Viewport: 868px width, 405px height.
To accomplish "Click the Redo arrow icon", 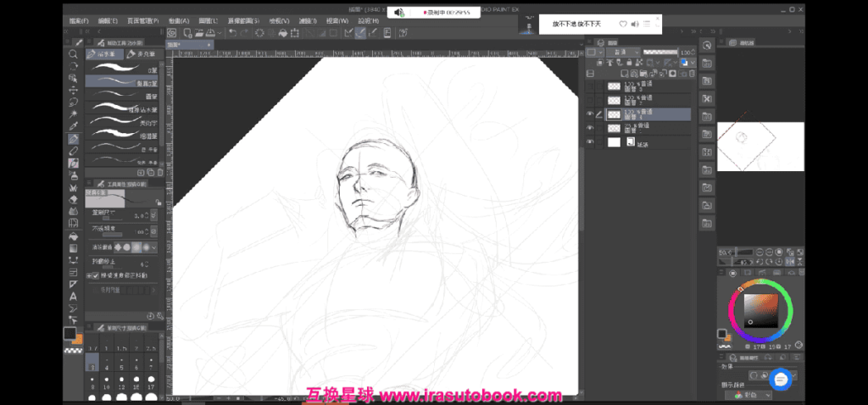I will [x=244, y=33].
